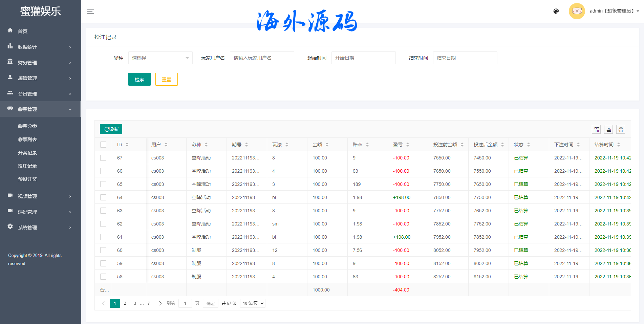Toggle the select-all header checkbox

(103, 145)
